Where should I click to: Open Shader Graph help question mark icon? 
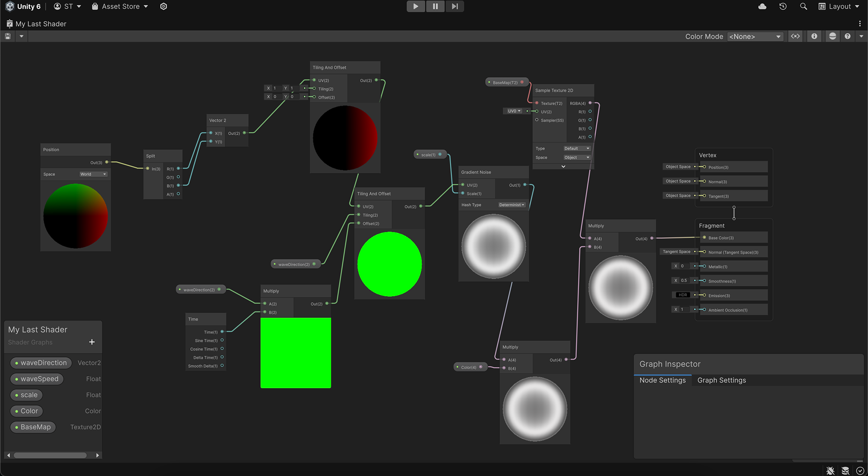point(848,36)
